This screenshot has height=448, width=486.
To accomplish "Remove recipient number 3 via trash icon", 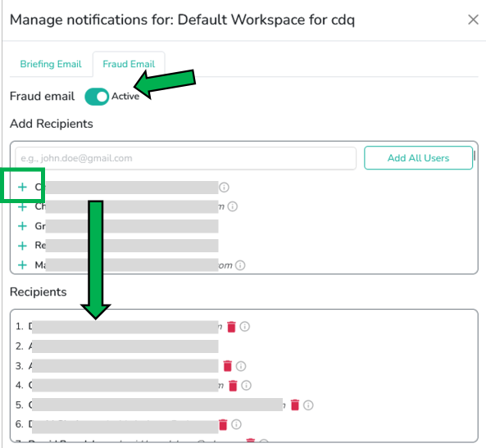I will 228,366.
